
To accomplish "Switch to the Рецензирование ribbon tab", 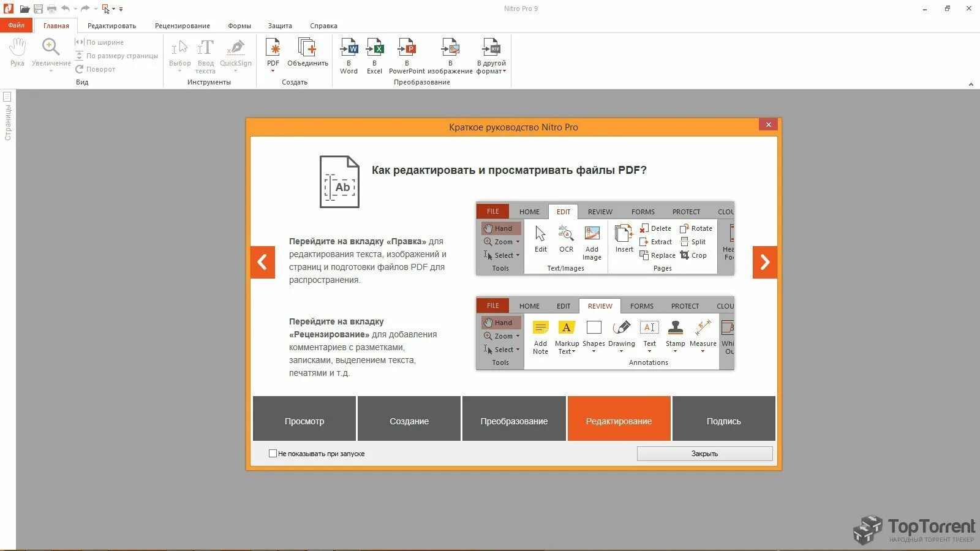I will click(x=183, y=26).
